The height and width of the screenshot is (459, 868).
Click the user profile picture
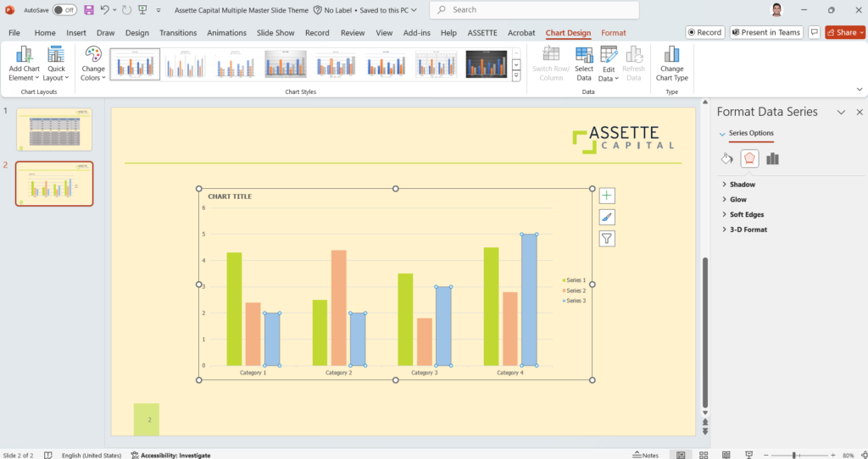click(776, 10)
